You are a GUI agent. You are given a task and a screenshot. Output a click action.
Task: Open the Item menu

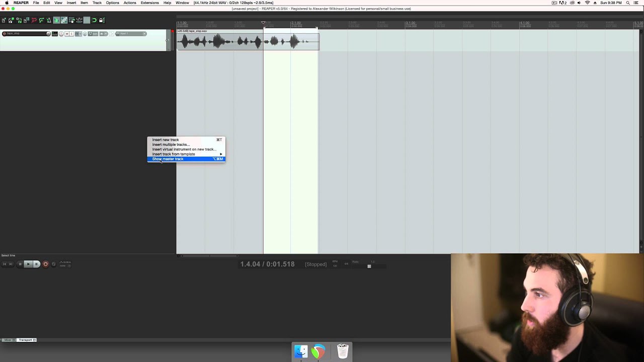[x=84, y=3]
